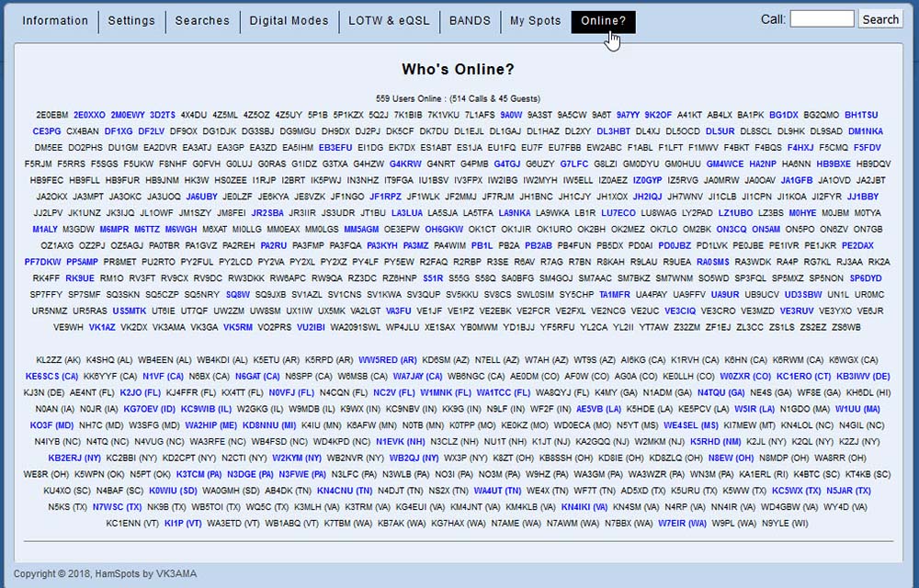This screenshot has height=588, width=919.
Task: Open callsign link DL3HBT
Action: [x=613, y=131]
